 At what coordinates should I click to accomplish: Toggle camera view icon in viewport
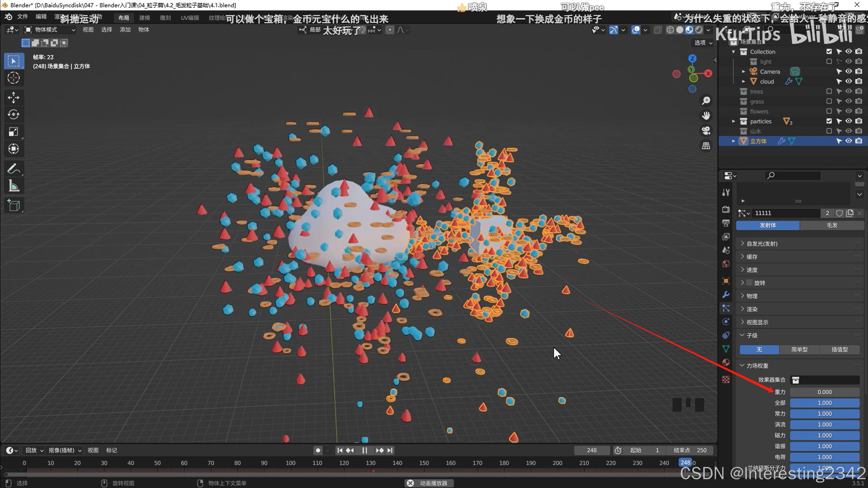pos(706,131)
